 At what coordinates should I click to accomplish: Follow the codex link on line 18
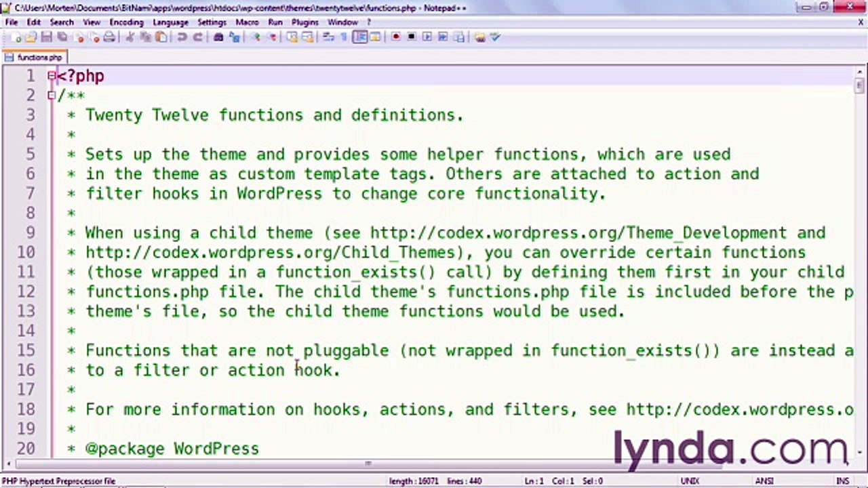tap(740, 409)
